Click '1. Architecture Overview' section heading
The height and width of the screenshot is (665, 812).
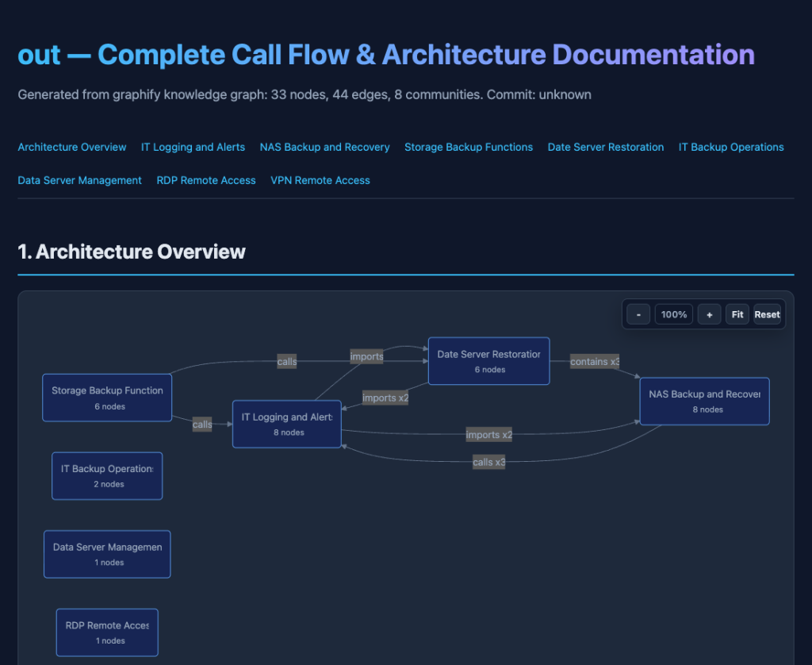pos(132,252)
